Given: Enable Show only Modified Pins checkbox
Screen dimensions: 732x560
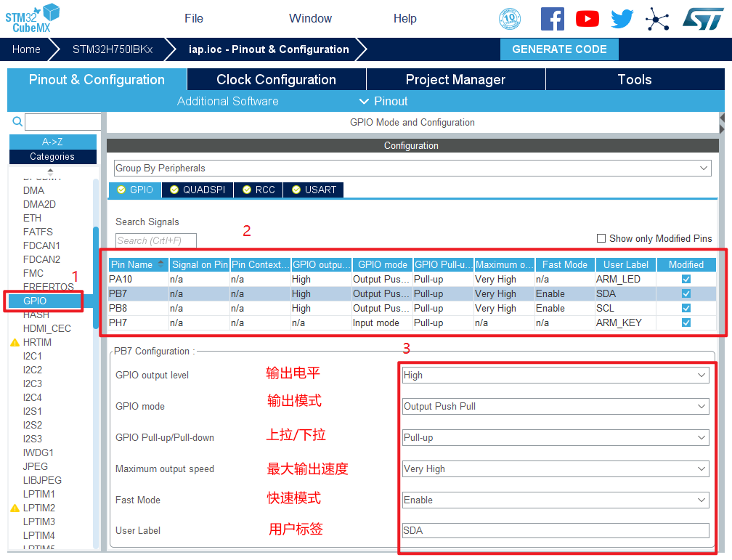Looking at the screenshot, I should [x=601, y=238].
